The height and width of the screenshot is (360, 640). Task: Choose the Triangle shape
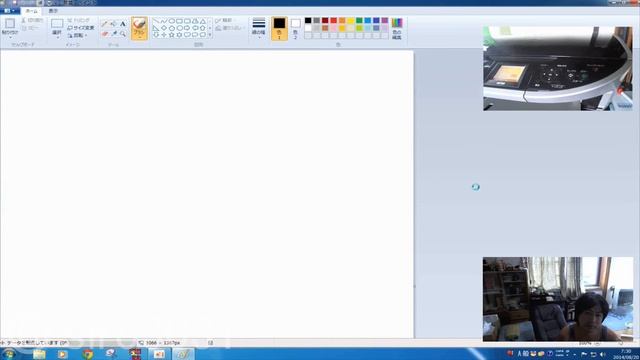tap(202, 21)
